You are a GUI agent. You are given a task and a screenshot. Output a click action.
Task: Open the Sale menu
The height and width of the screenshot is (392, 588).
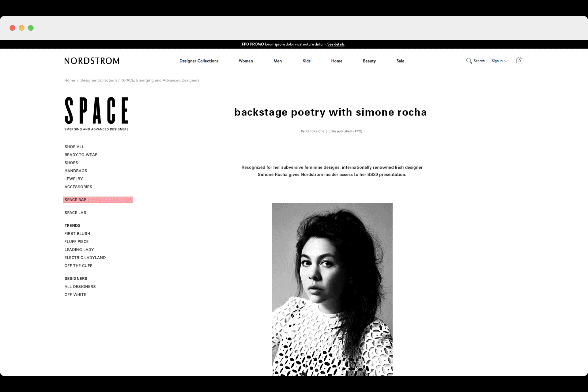(x=400, y=61)
